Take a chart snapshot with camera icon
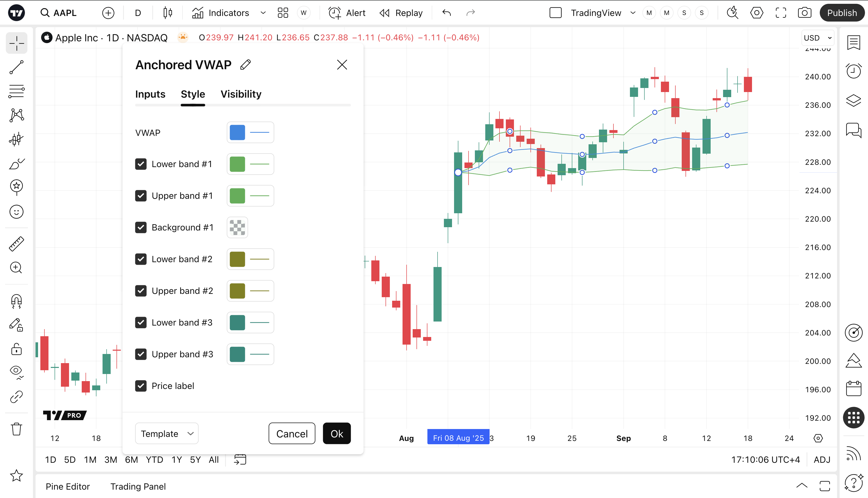Screen dimensions: 868x498 [804, 13]
